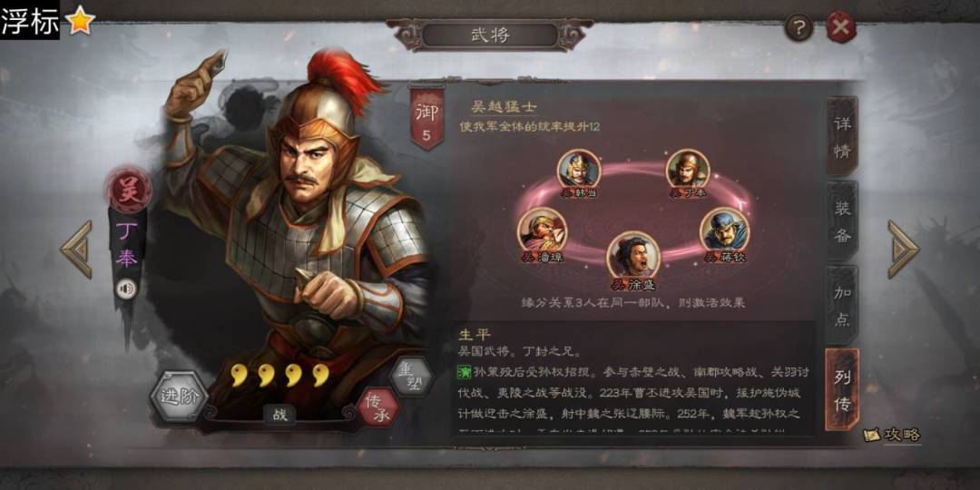This screenshot has height=490, width=980.
Task: Select 蒋钦 portrait in bond circle
Action: tap(723, 230)
